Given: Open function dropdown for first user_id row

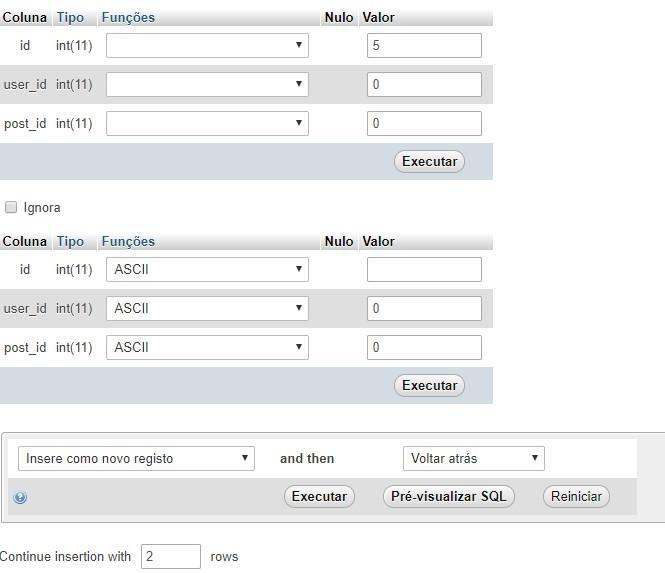Looking at the screenshot, I should point(207,84).
